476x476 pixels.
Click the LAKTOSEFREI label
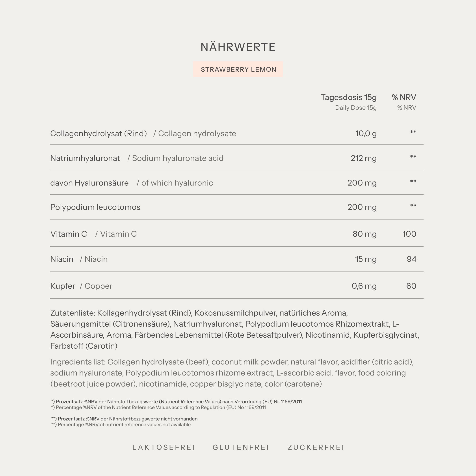click(164, 447)
